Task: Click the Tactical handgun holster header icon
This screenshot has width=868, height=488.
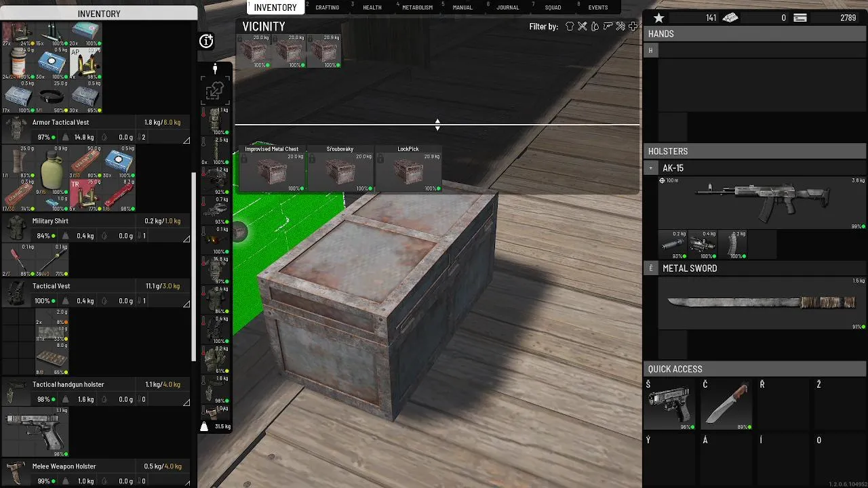Action: click(x=16, y=392)
